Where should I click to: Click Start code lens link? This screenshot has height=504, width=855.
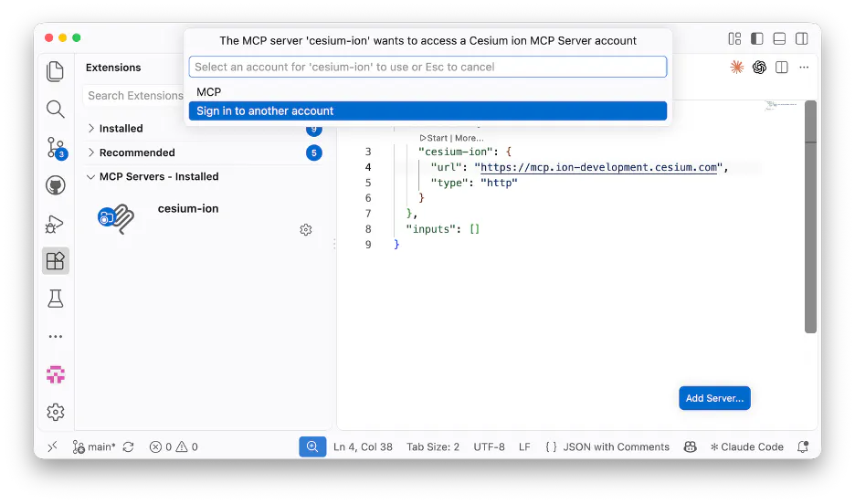click(x=434, y=139)
